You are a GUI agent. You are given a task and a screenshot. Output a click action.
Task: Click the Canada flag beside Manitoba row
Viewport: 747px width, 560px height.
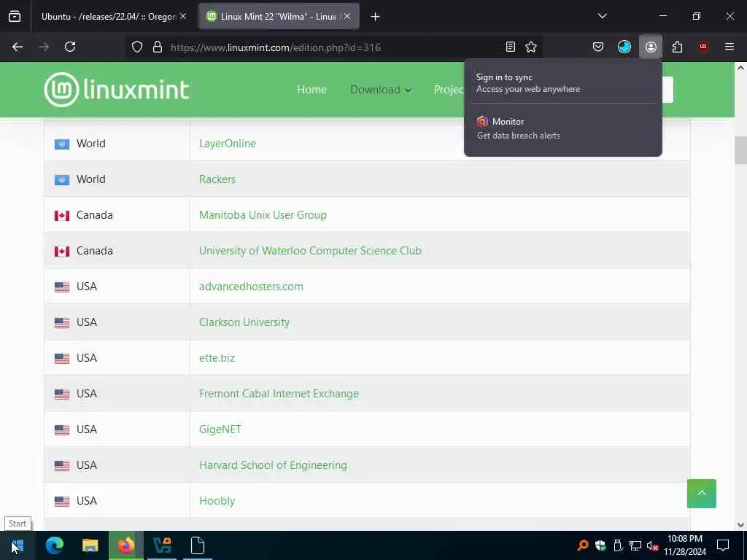(62, 215)
